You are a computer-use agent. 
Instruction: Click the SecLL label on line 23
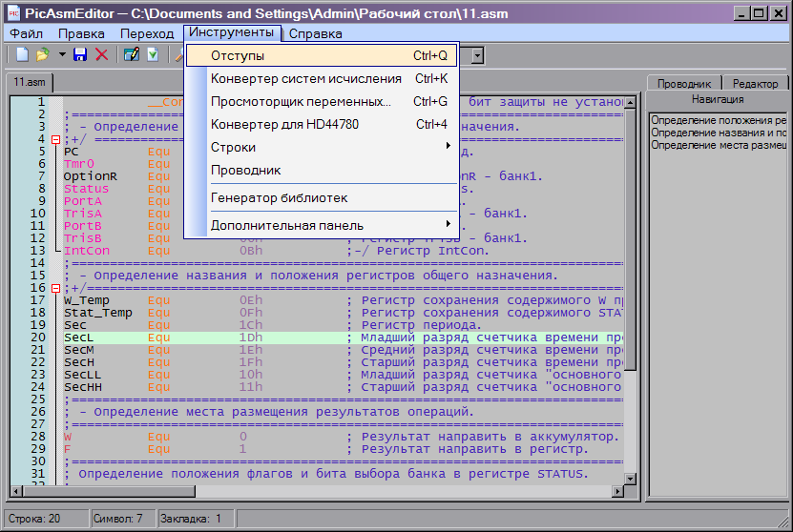pyautogui.click(x=82, y=375)
